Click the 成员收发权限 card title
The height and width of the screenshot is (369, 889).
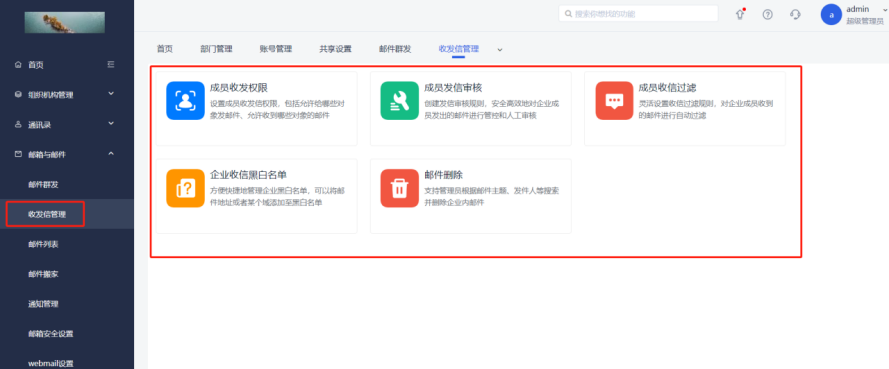point(238,88)
